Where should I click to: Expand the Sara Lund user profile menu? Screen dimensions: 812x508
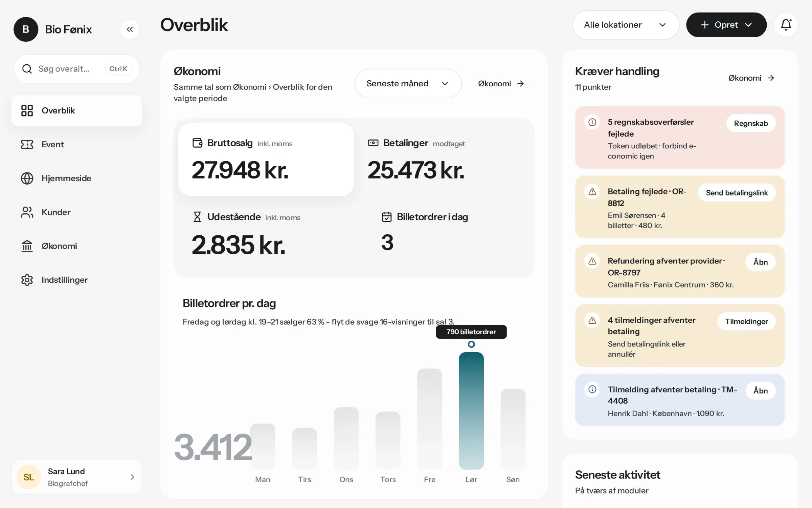click(x=77, y=477)
